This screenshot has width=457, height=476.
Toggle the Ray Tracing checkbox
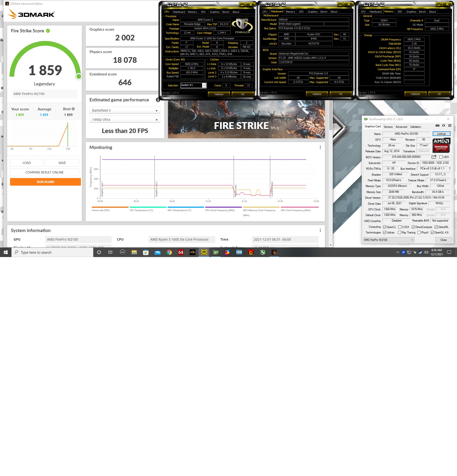click(399, 233)
